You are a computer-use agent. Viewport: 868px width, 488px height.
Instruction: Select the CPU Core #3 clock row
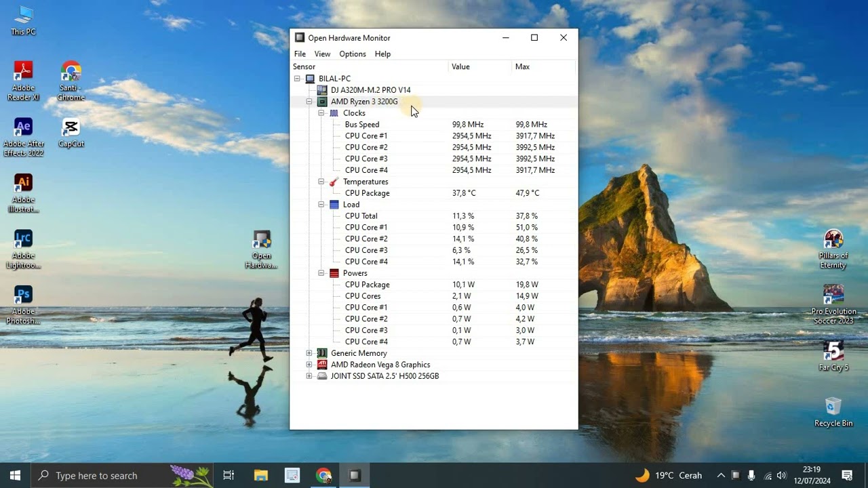(x=434, y=159)
